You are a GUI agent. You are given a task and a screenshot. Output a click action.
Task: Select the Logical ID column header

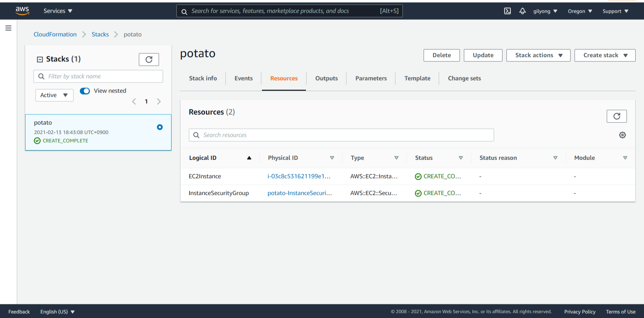click(203, 158)
